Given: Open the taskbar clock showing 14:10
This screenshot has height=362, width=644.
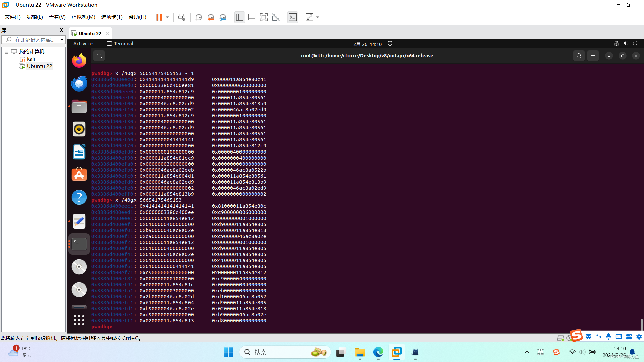Looking at the screenshot, I should point(614,352).
